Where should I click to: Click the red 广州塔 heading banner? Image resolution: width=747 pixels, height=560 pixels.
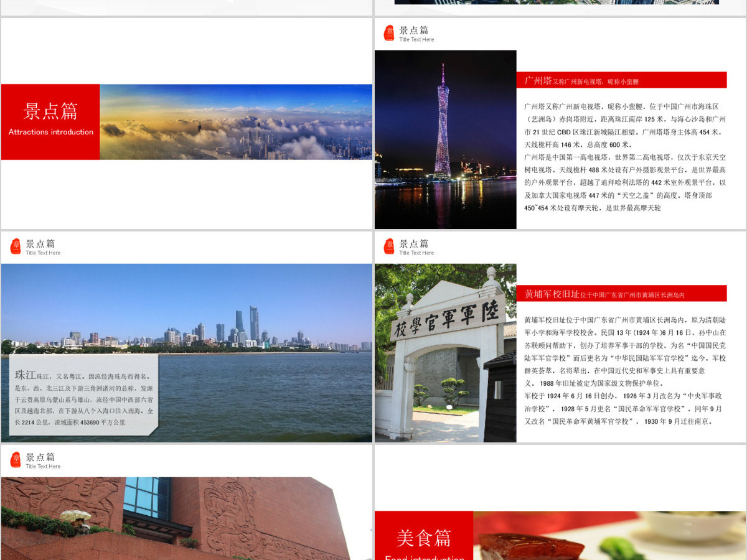pyautogui.click(x=621, y=80)
